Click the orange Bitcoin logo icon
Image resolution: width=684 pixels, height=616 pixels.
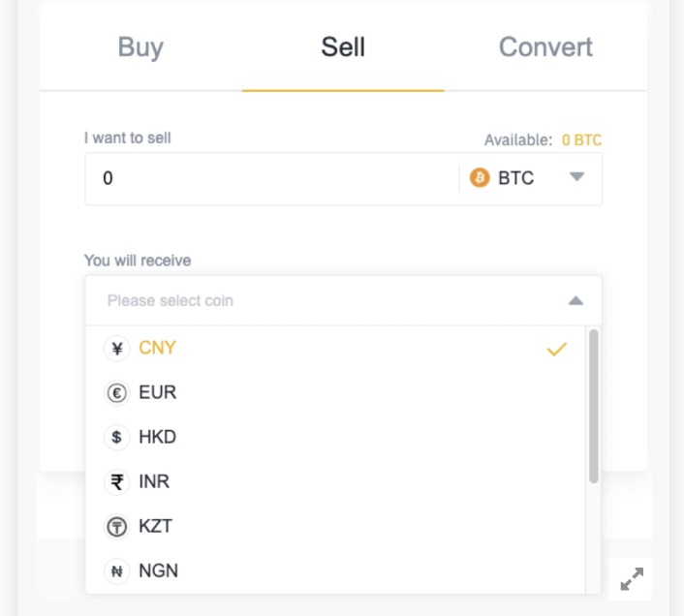click(480, 178)
